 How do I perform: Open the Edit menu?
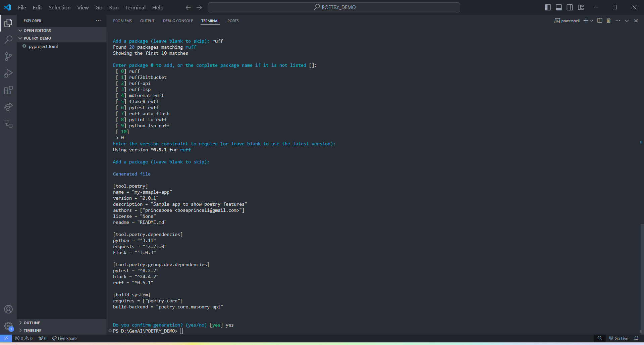click(x=37, y=7)
